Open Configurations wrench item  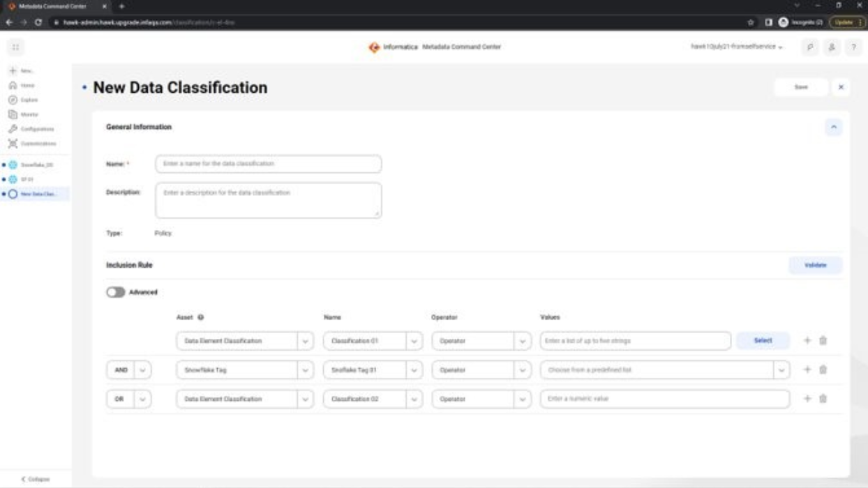(x=31, y=129)
